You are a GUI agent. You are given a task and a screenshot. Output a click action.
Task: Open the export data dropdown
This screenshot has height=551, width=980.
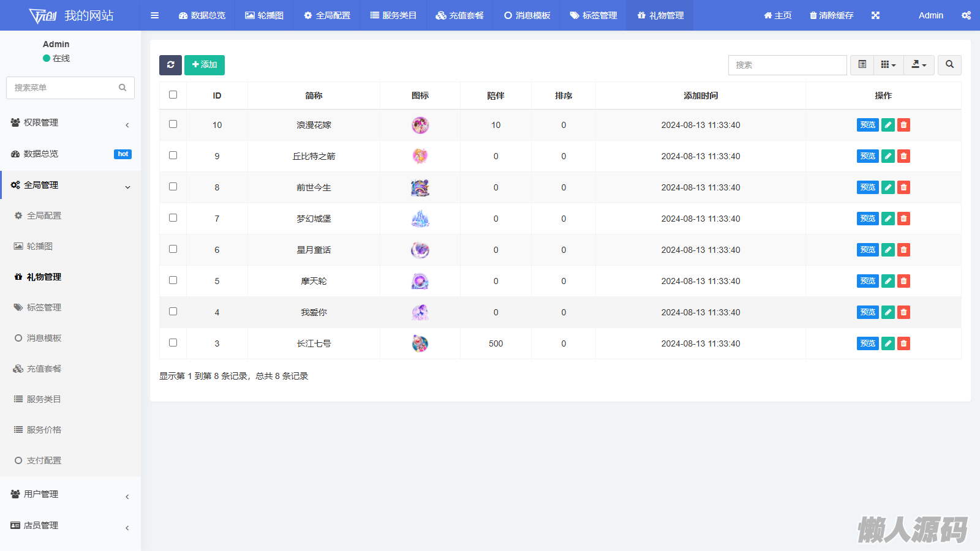(919, 65)
